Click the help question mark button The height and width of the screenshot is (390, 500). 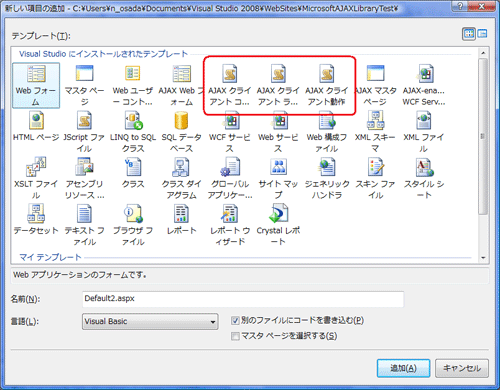click(x=460, y=6)
